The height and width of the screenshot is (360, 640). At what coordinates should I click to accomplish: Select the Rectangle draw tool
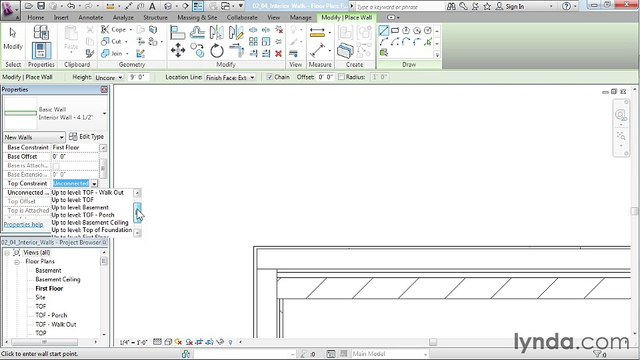click(395, 31)
